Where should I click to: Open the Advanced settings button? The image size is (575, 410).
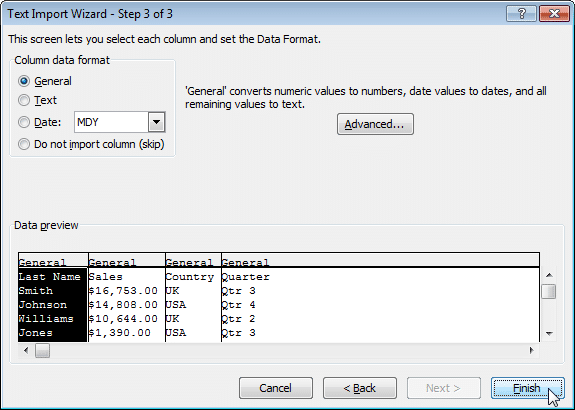[375, 124]
